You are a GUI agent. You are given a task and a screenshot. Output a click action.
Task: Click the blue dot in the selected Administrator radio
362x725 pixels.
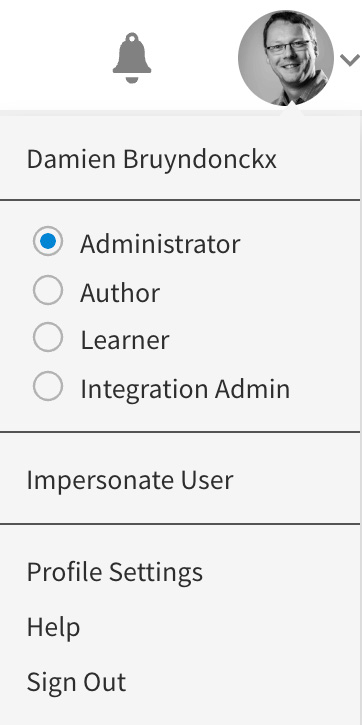tap(48, 241)
